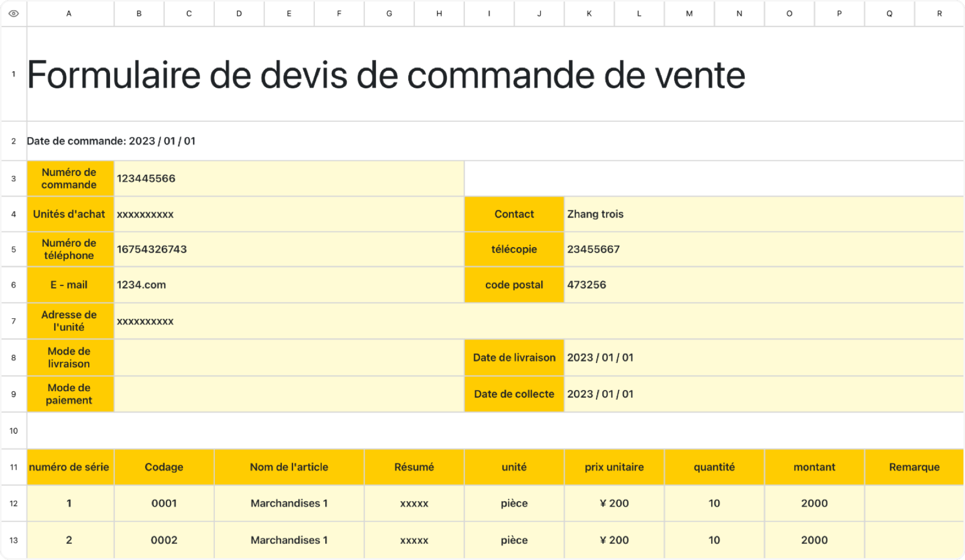Select the 'Zhang trois' cell
The height and width of the screenshot is (560, 965).
[764, 214]
